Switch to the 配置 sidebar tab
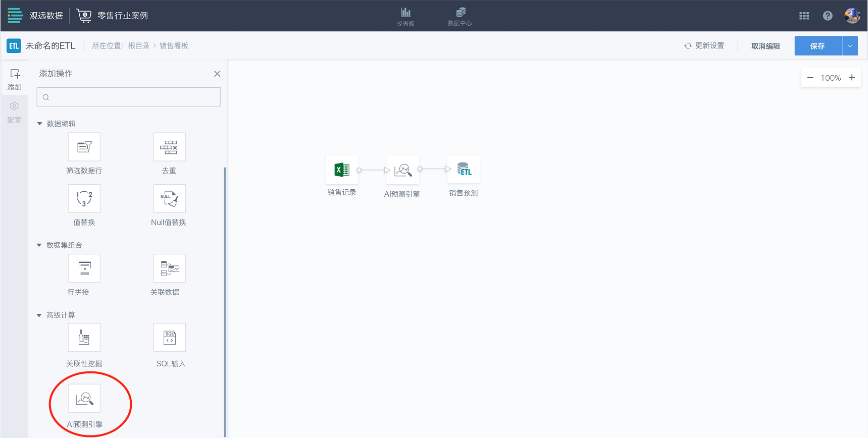This screenshot has height=438, width=868. coord(15,113)
